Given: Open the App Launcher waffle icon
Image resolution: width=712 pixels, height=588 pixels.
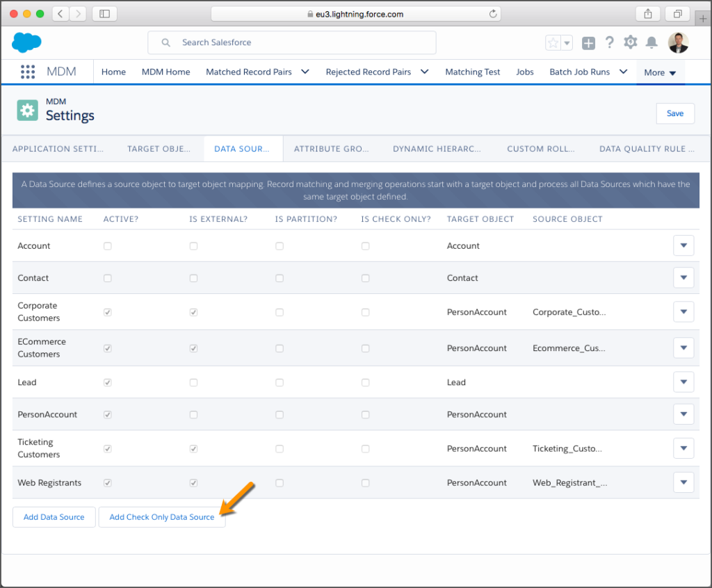Looking at the screenshot, I should 27,72.
